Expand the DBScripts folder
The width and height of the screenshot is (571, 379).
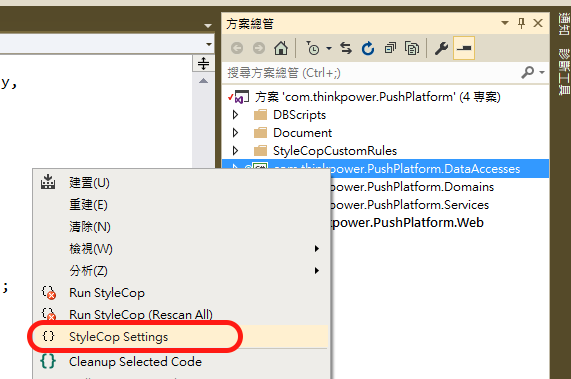click(x=235, y=115)
